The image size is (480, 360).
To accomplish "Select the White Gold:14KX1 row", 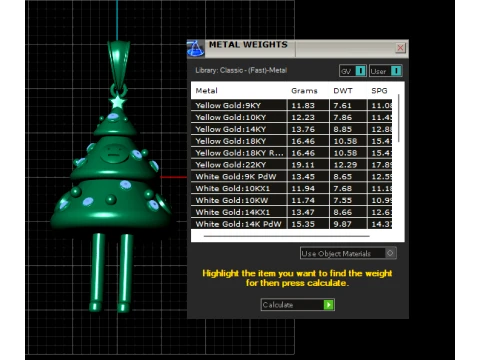I will (x=292, y=212).
